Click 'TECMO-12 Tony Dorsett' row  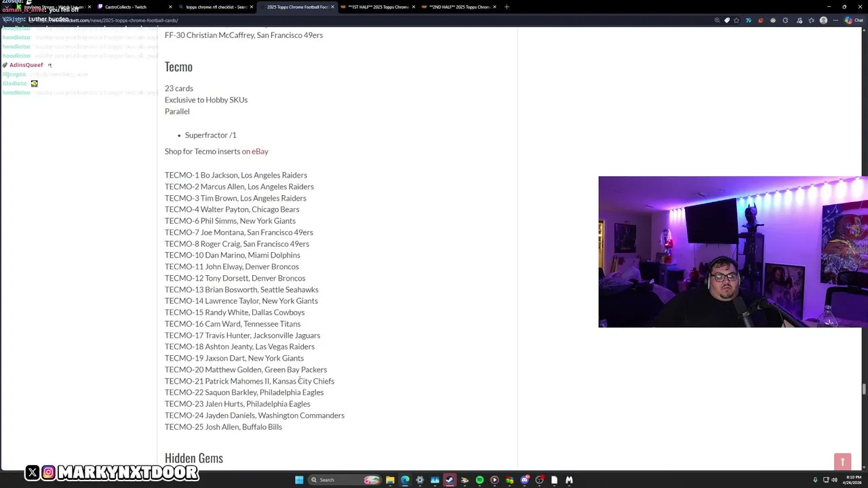235,278
